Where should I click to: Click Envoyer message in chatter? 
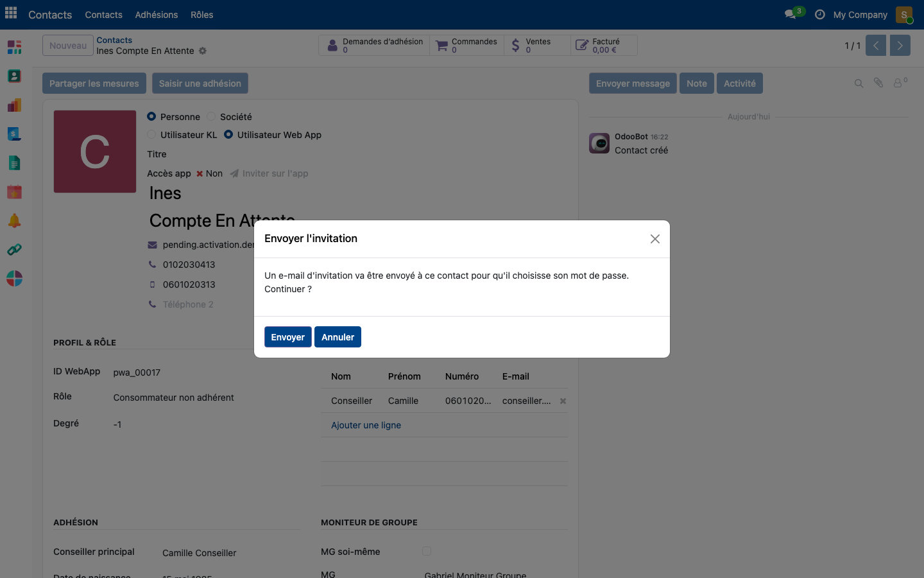point(633,83)
